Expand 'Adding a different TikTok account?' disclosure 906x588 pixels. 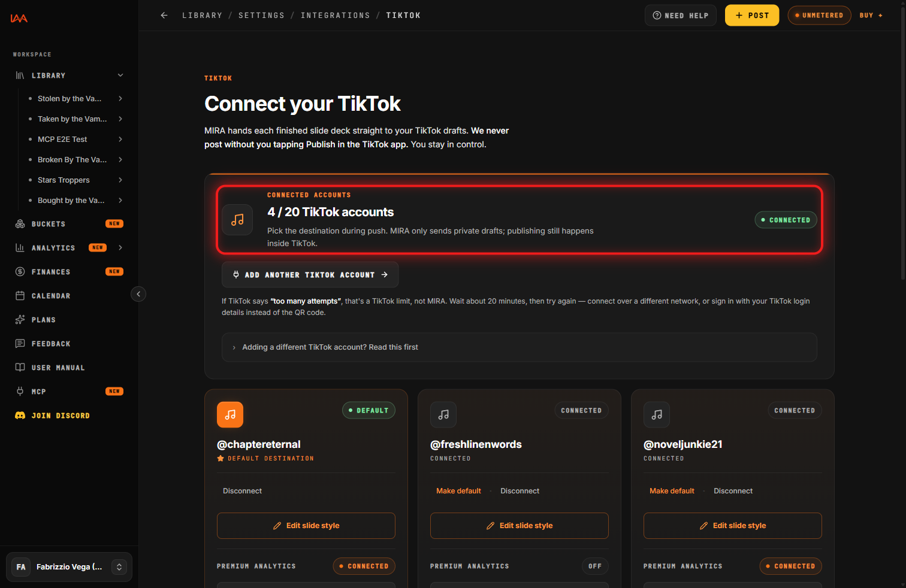(519, 347)
